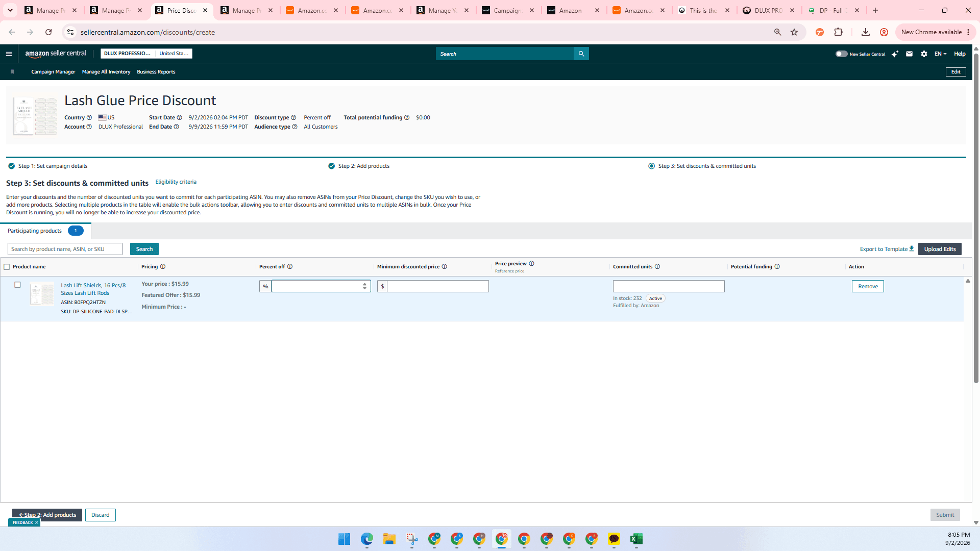The height and width of the screenshot is (551, 980).
Task: Click the Start Date help icon
Action: pyautogui.click(x=179, y=118)
